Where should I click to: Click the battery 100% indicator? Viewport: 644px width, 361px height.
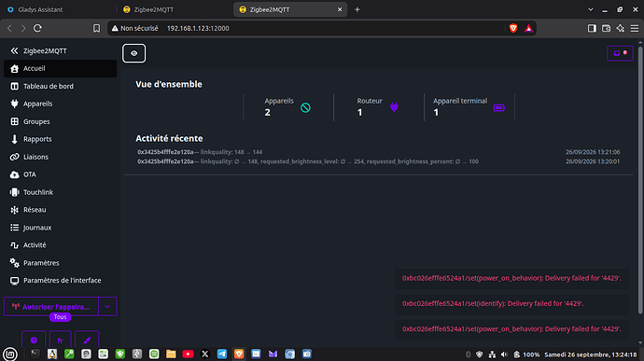[526, 354]
